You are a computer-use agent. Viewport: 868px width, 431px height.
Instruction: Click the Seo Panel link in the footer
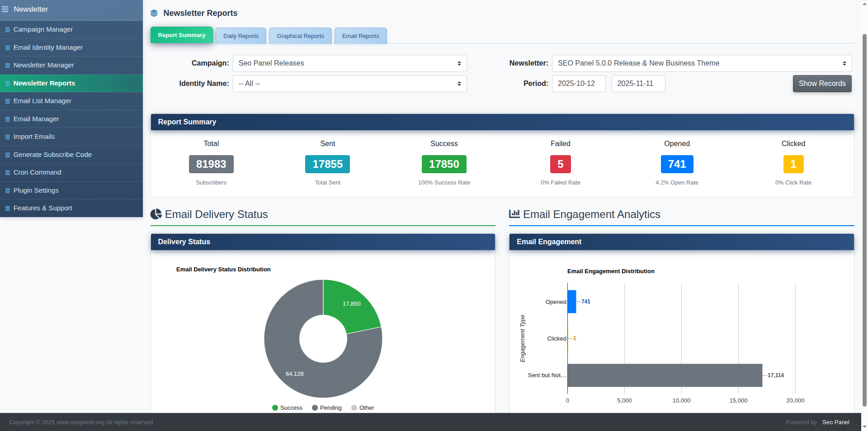[835, 422]
